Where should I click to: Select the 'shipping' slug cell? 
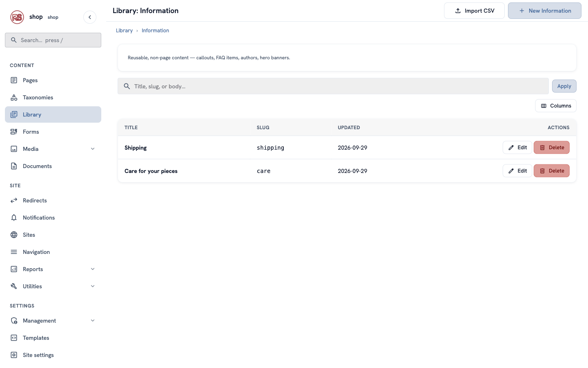coord(270,148)
